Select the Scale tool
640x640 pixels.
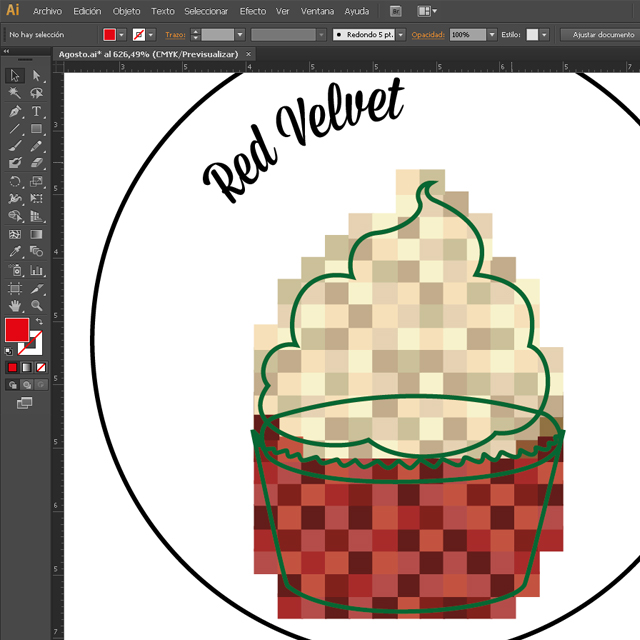(x=36, y=181)
